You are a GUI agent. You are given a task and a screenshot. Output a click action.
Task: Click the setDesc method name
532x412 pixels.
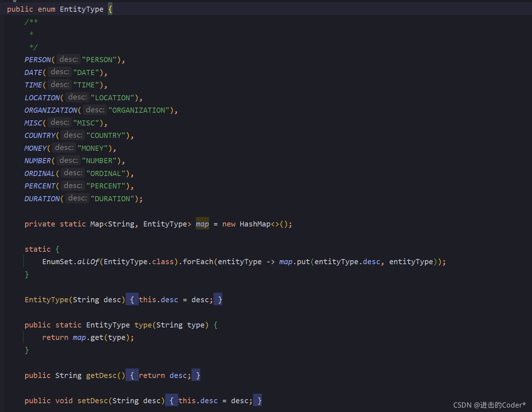click(x=93, y=401)
